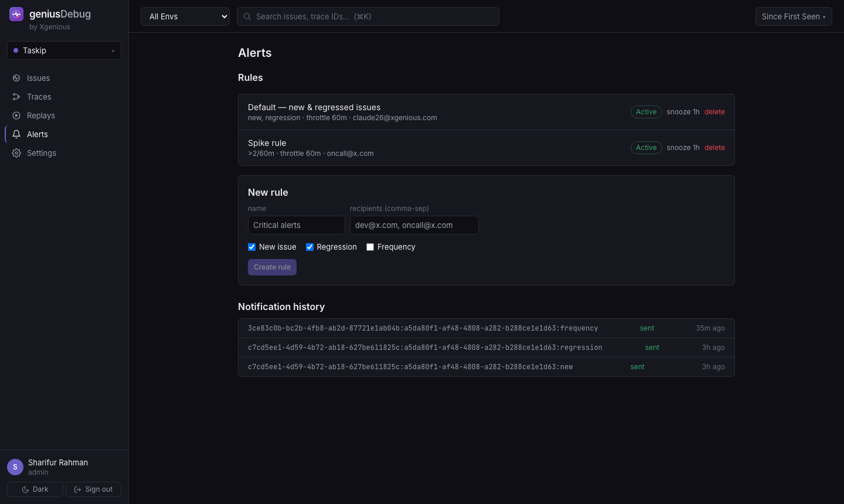Click the S user avatar
The image size is (844, 504).
[x=15, y=467]
